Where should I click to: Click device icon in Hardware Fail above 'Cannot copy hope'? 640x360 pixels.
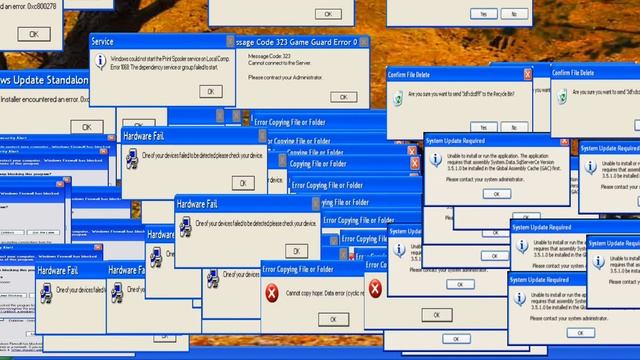[186, 227]
